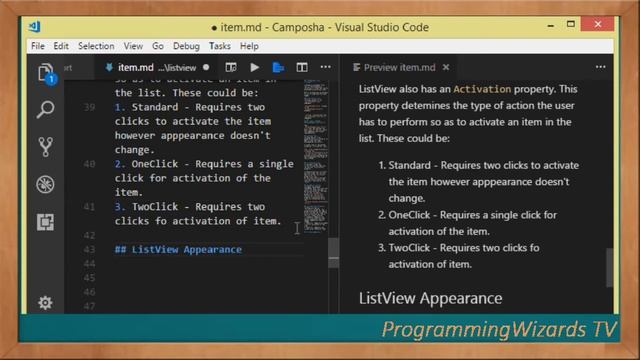Open preview to the side icon
Image resolution: width=640 pixels, height=360 pixels.
(x=231, y=67)
